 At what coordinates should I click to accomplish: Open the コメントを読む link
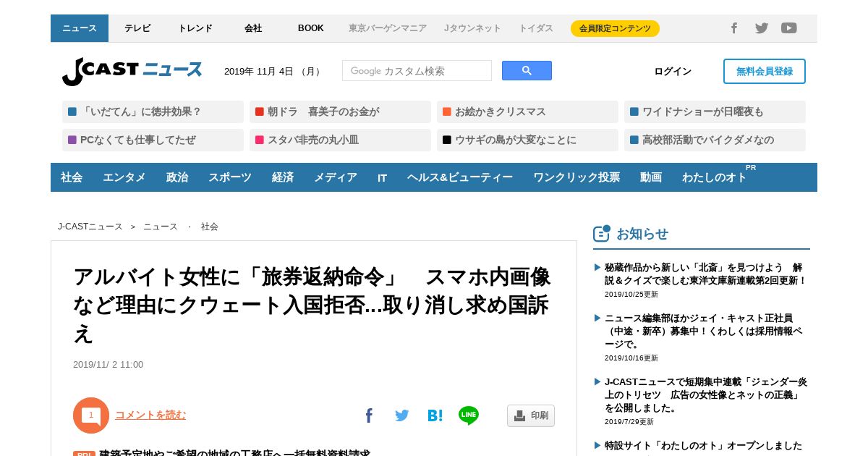coord(150,415)
